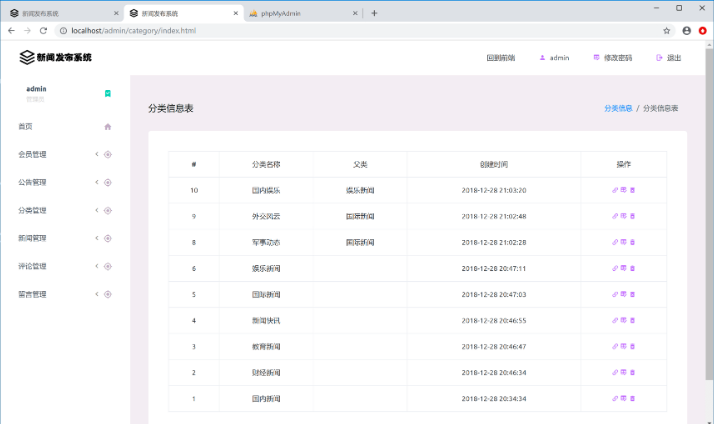Click the edit icon for the 教育新闻 row

[x=623, y=346]
